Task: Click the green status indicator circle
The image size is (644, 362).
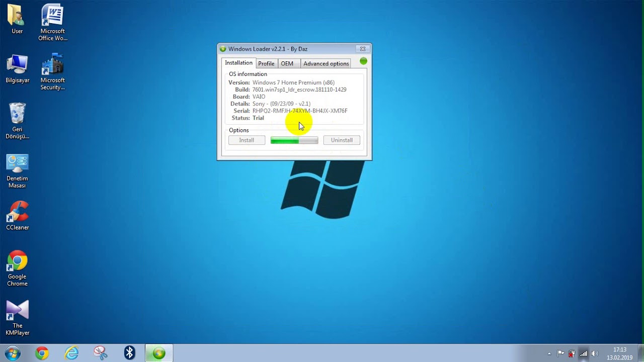Action: point(363,61)
